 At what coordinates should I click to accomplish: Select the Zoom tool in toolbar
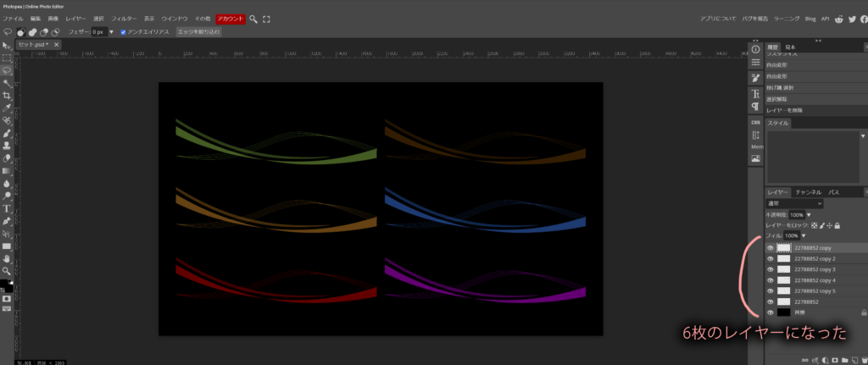(7, 270)
